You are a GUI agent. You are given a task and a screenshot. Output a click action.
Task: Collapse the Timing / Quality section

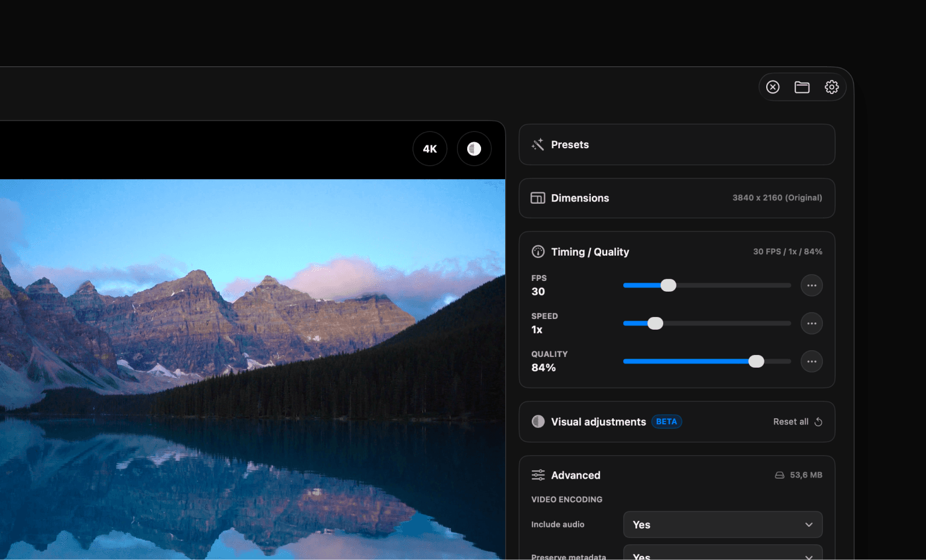(677, 252)
